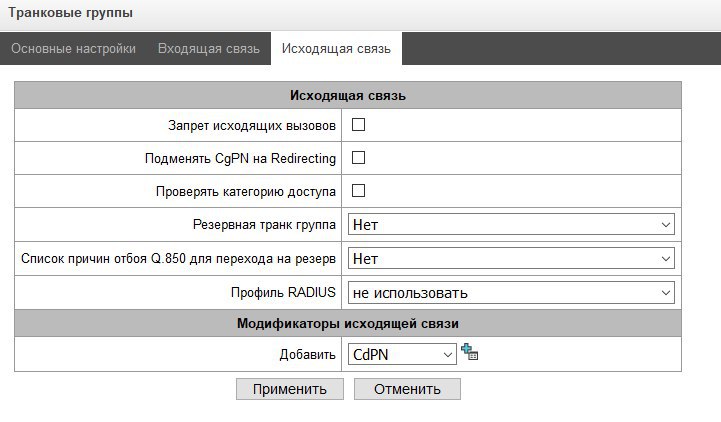Click the Резервная транк группа label
The image size is (721, 422).
tap(264, 224)
